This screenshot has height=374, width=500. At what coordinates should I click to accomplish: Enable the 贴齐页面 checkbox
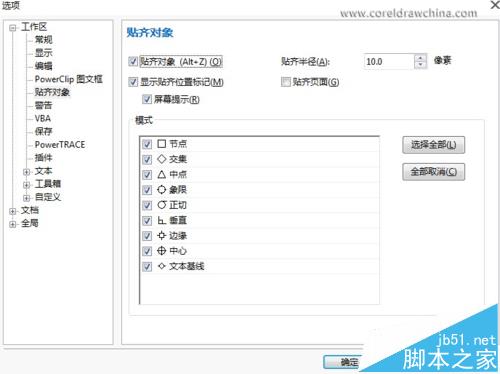tap(285, 82)
